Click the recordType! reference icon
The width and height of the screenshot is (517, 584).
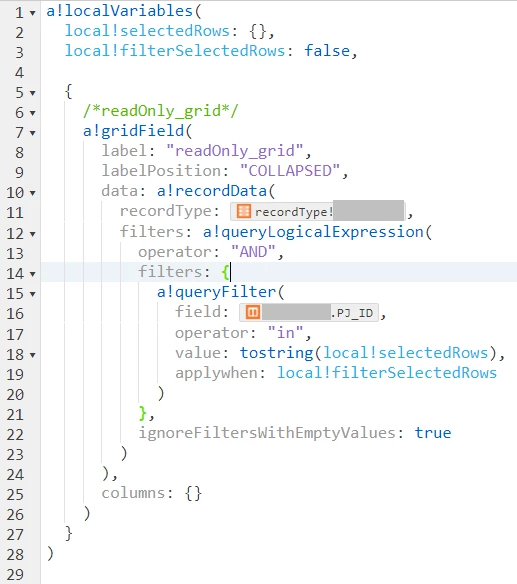pyautogui.click(x=244, y=211)
